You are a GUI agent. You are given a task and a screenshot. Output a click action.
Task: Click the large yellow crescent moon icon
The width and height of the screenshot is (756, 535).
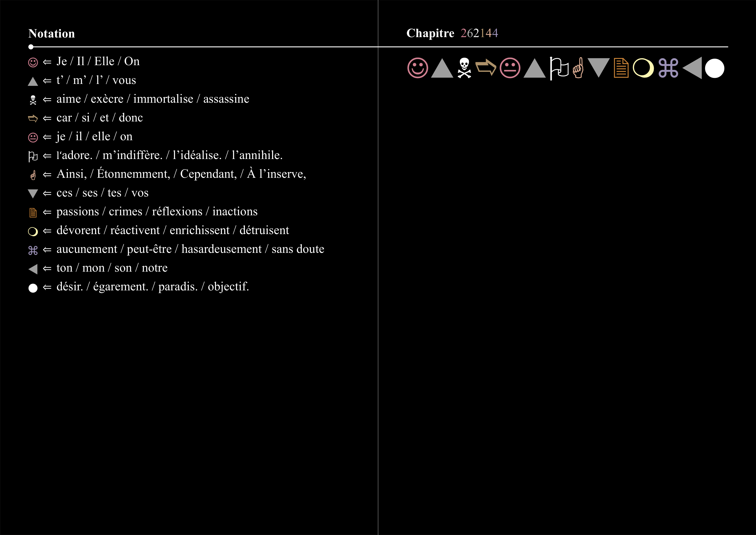pyautogui.click(x=643, y=68)
